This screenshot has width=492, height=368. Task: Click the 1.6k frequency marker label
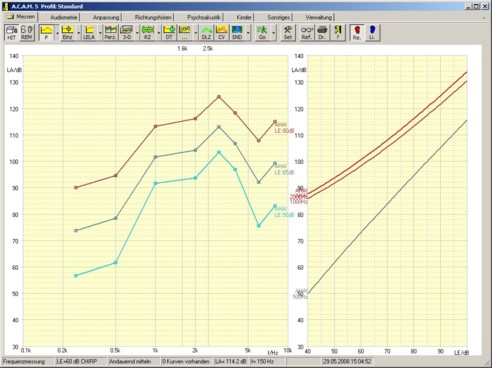[x=182, y=49]
